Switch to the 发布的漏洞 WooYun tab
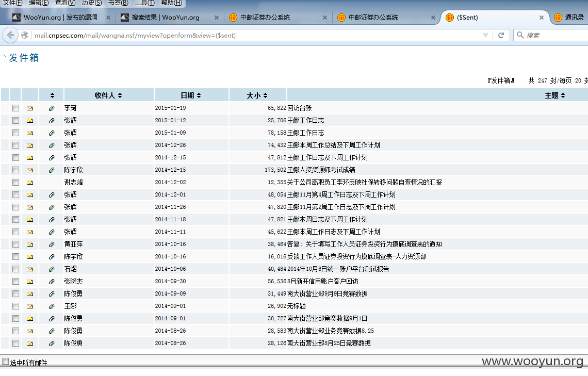This screenshot has height=376, width=588. pos(60,17)
